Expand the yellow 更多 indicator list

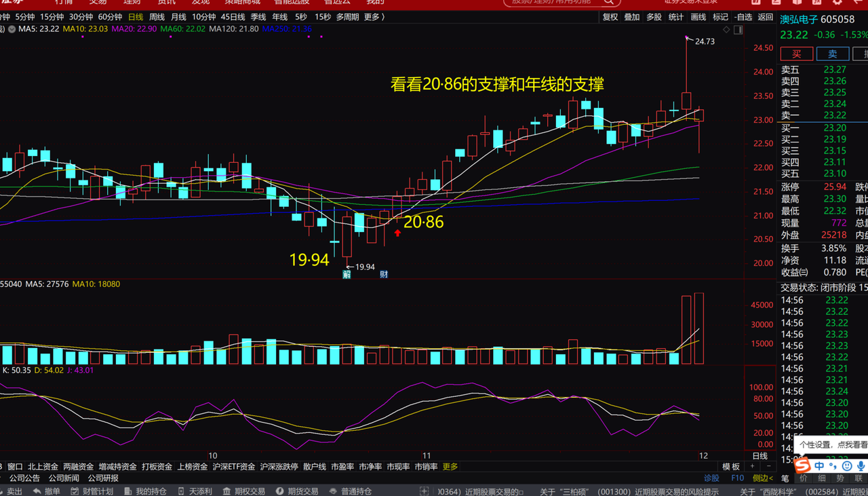[x=450, y=467]
